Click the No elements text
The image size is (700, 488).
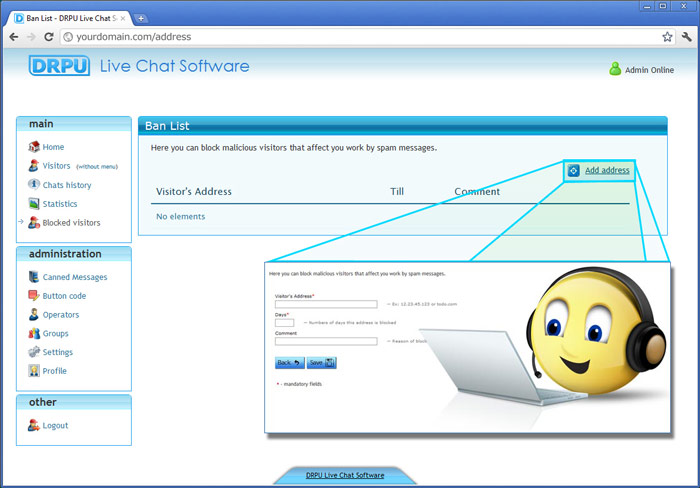[x=180, y=217]
